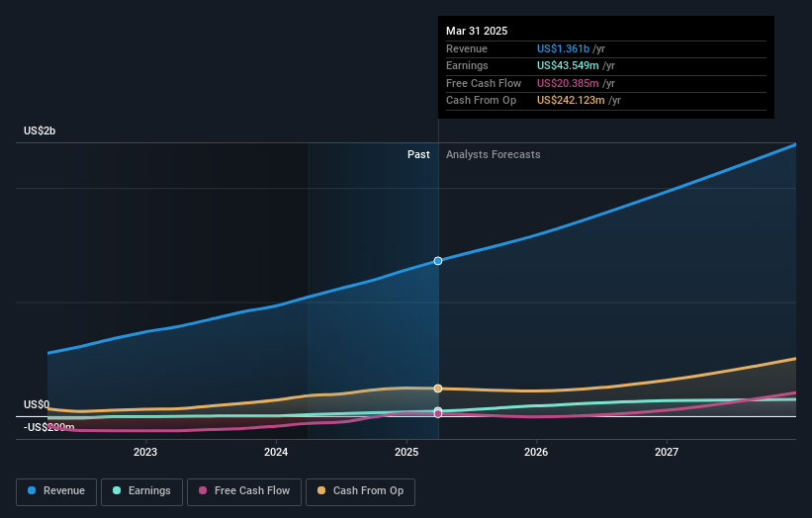Toggle the Earnings legend button
Screen dimensions: 812x518
pyautogui.click(x=141, y=491)
